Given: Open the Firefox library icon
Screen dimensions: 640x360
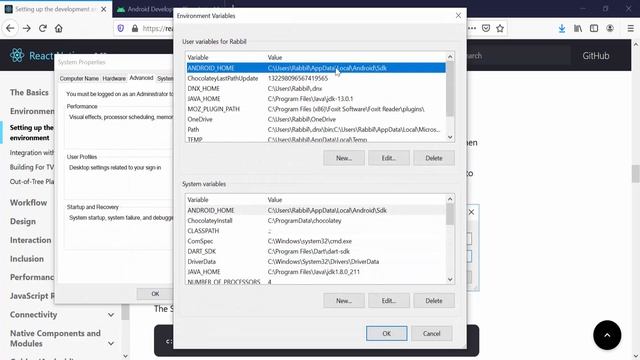Looking at the screenshot, I should click(x=578, y=28).
